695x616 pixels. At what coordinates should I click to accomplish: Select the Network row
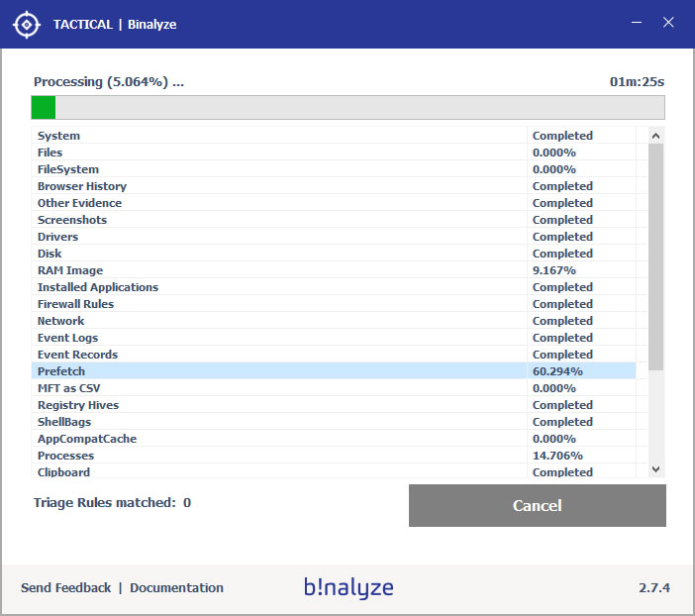[334, 321]
